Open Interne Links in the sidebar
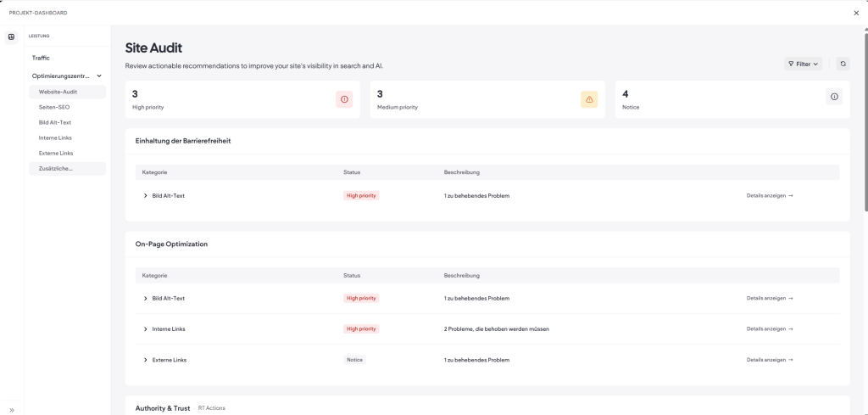Image resolution: width=868 pixels, height=415 pixels. pyautogui.click(x=55, y=137)
